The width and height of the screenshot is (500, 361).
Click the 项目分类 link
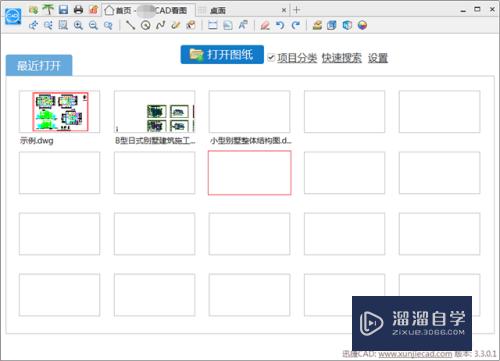pos(297,58)
